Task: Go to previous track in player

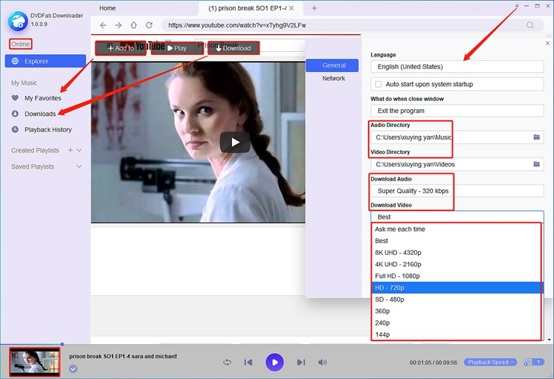Action: (248, 362)
